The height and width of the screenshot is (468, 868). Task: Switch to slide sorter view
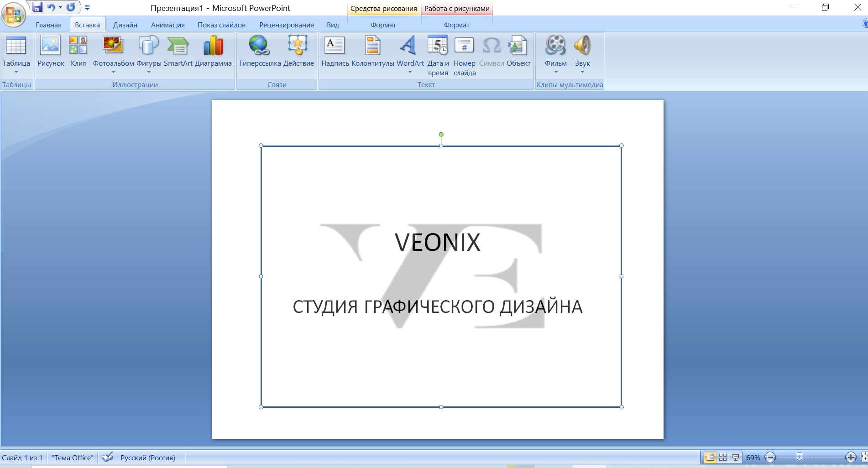[x=723, y=458]
